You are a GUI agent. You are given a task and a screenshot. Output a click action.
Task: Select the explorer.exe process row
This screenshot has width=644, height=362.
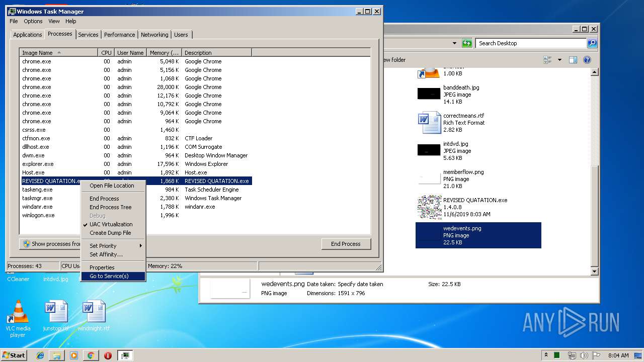[x=136, y=164]
